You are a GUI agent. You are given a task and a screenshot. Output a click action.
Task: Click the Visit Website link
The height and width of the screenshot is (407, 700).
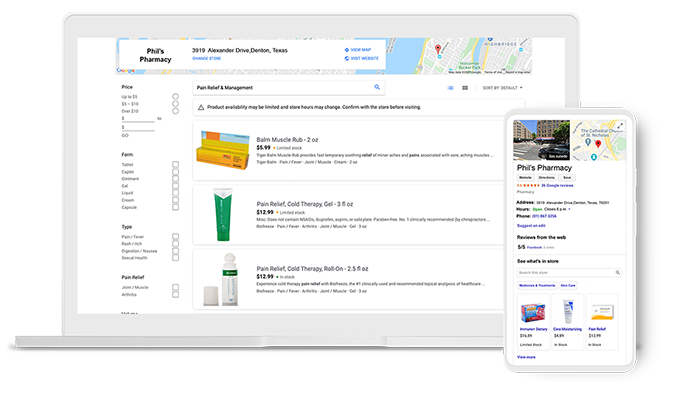coord(364,58)
